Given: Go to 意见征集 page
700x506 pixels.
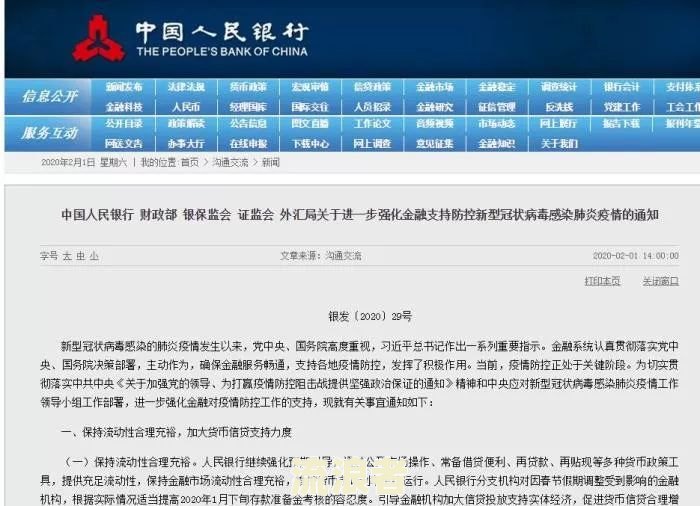Looking at the screenshot, I should tap(434, 144).
